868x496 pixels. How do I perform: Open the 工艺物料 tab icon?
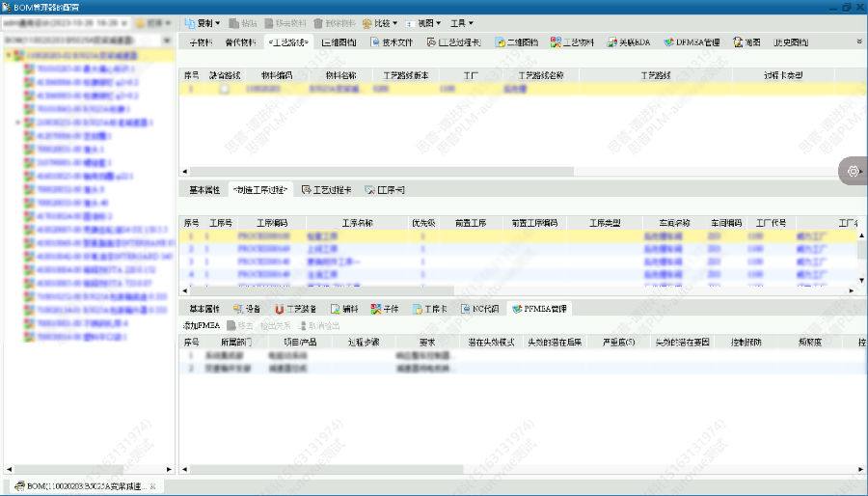pyautogui.click(x=556, y=42)
